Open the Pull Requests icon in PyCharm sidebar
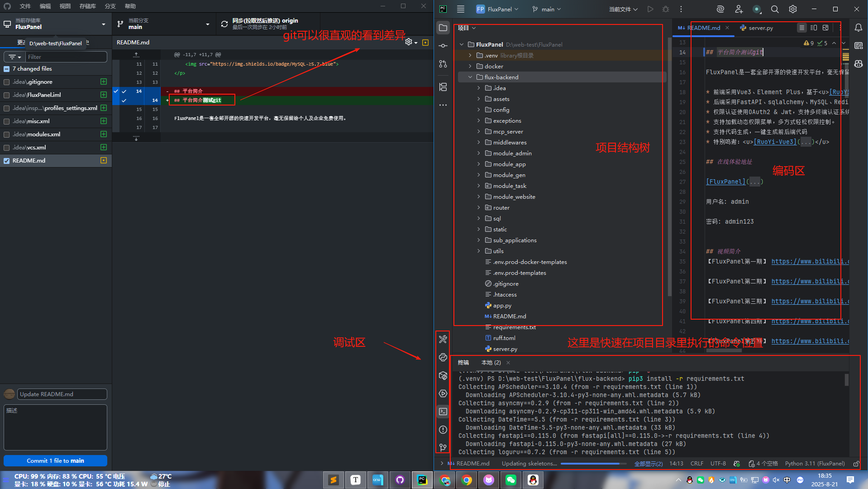Viewport: 868px width, 489px height. 443,64
